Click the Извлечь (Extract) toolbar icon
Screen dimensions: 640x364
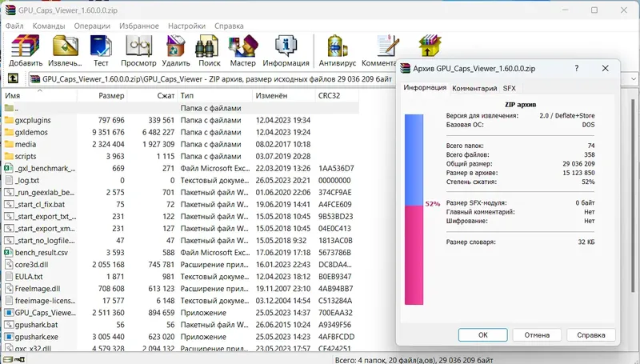pyautogui.click(x=66, y=46)
